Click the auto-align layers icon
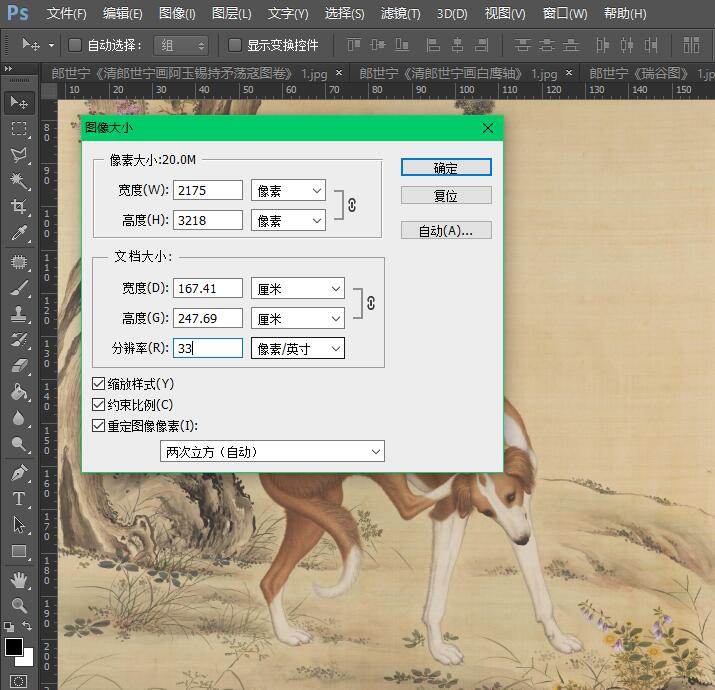The height and width of the screenshot is (690, 715). [x=691, y=45]
